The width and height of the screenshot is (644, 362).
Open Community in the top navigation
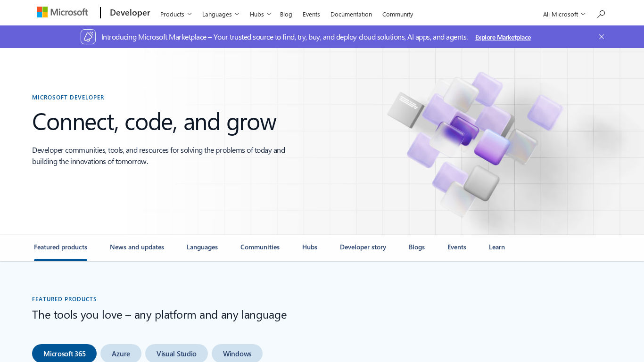point(398,14)
